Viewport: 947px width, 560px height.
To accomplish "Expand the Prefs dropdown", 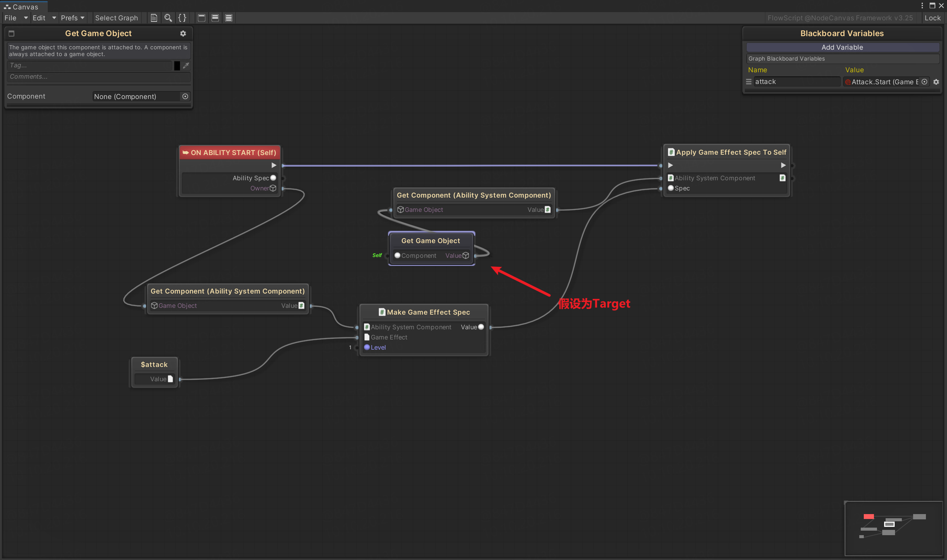I will (x=72, y=18).
